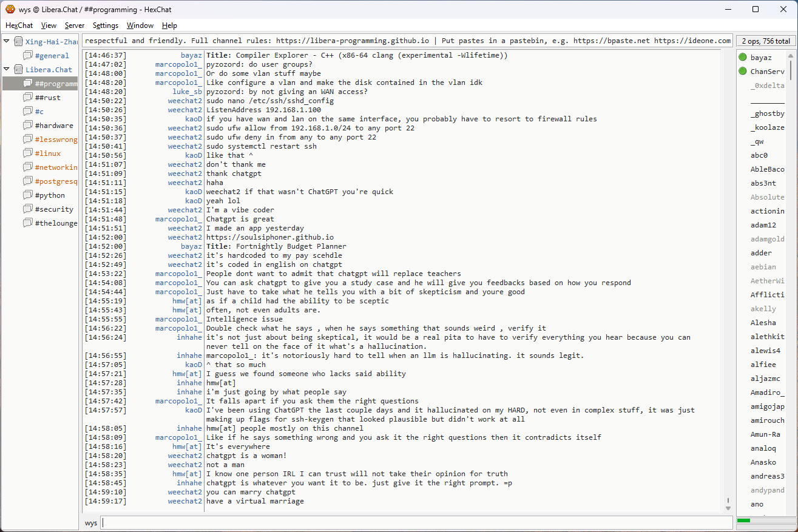
Task: Click the green lag meter bar
Action: tap(744, 520)
